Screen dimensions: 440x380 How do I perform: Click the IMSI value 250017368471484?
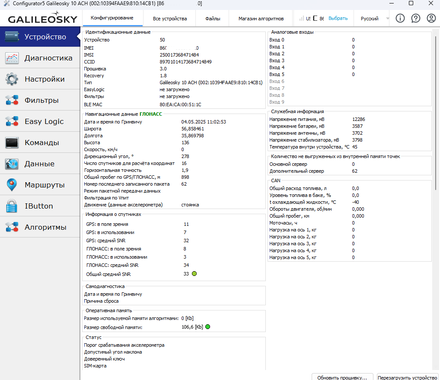pyautogui.click(x=179, y=55)
